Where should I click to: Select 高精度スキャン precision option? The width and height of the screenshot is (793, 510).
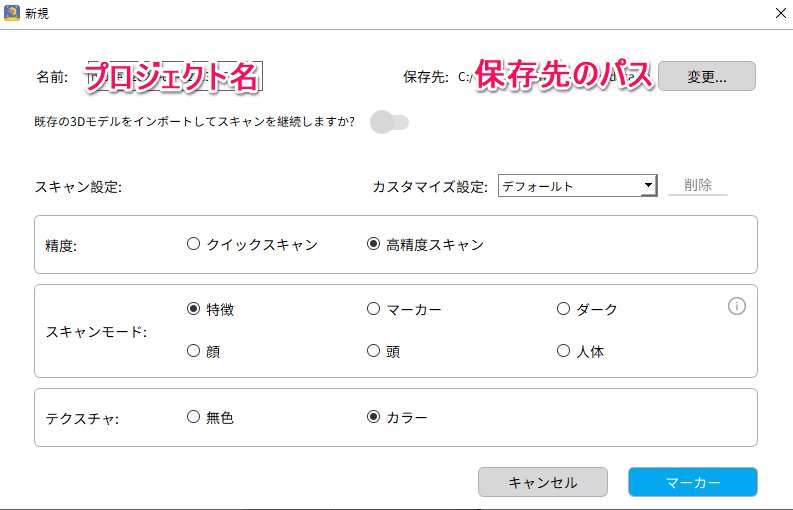click(x=425, y=244)
